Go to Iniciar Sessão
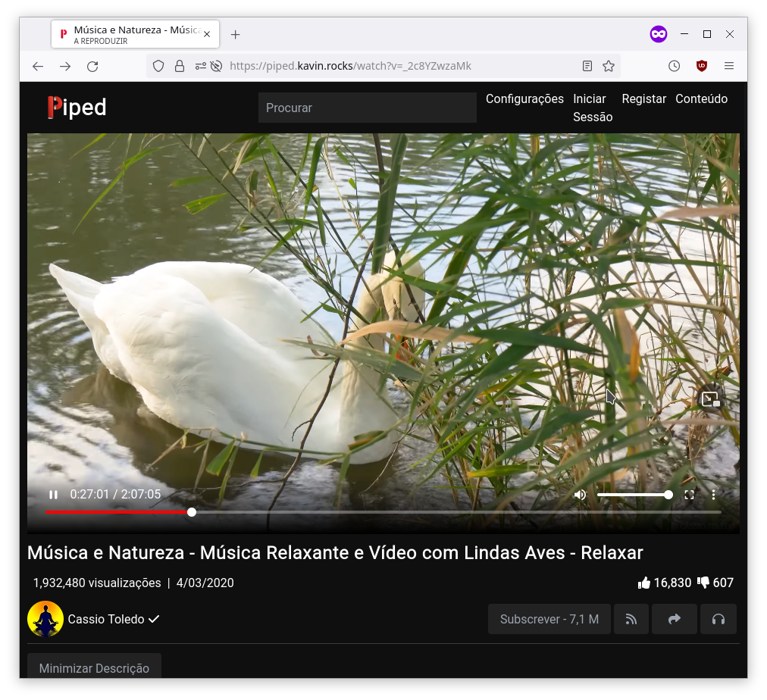 click(593, 108)
